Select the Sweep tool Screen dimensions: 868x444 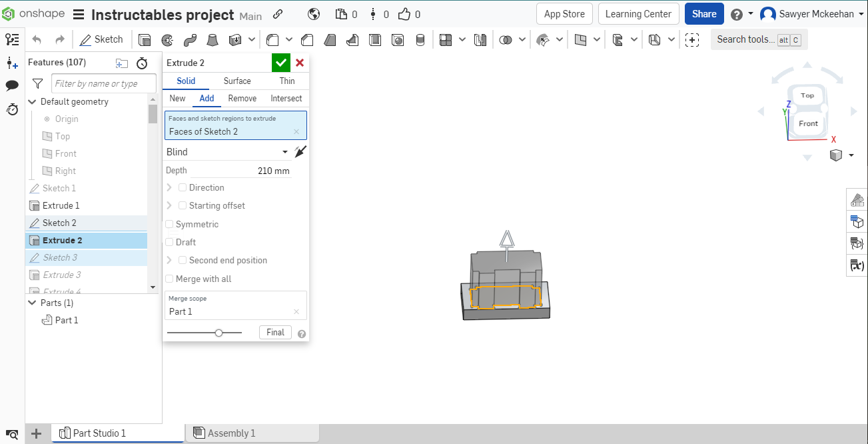(x=190, y=40)
